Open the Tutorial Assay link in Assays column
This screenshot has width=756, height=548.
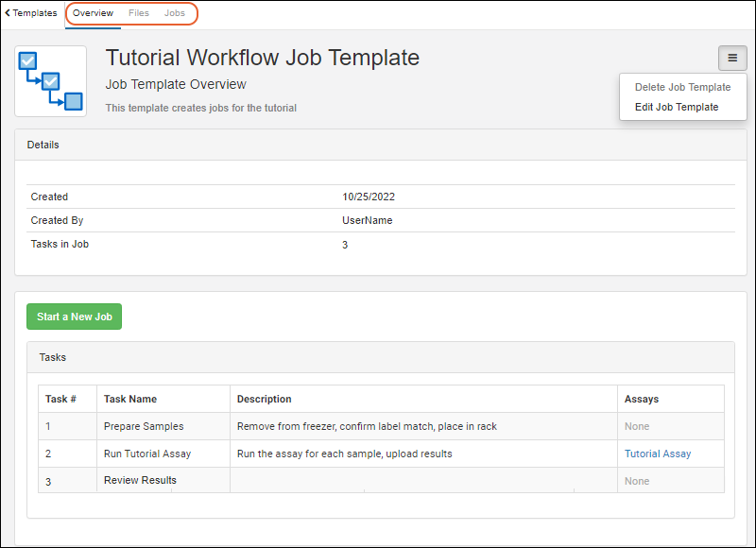(658, 454)
